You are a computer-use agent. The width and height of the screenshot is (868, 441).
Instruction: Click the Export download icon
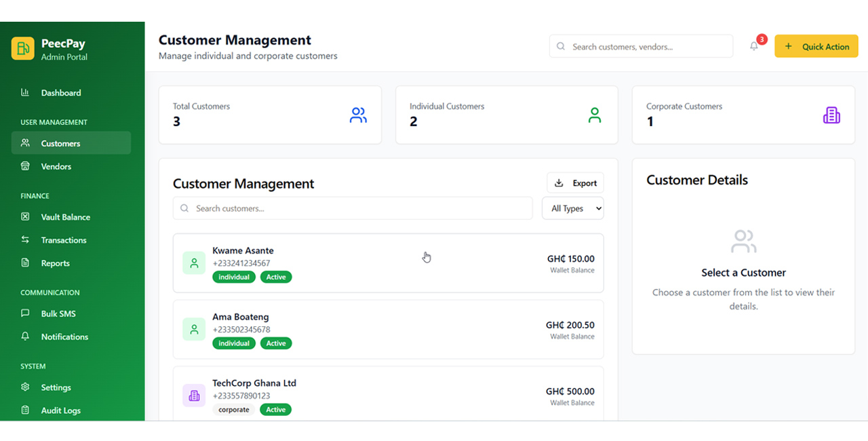(559, 183)
